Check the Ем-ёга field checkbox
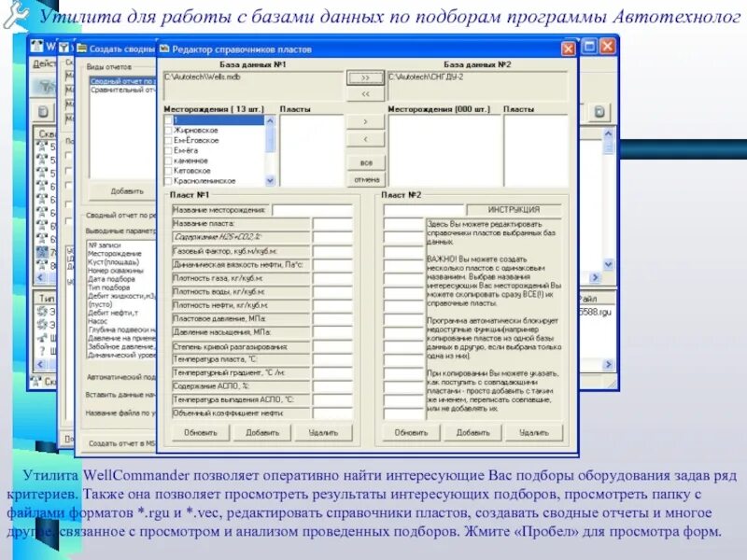The width and height of the screenshot is (747, 560). point(168,150)
